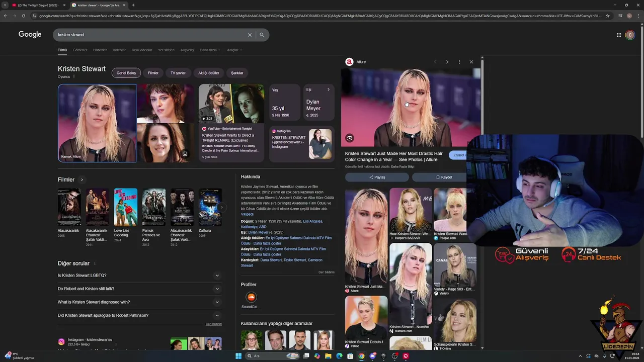
Task: Open the 'Los Angeles' birthplace link
Action: click(313, 221)
